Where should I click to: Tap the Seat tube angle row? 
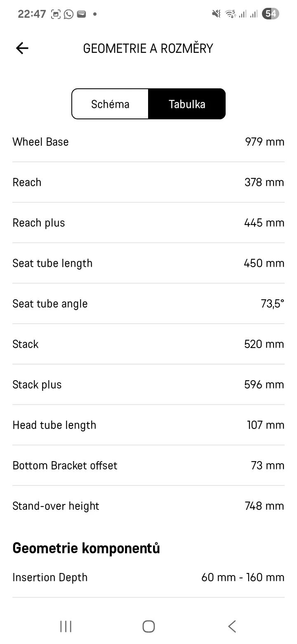pyautogui.click(x=148, y=303)
